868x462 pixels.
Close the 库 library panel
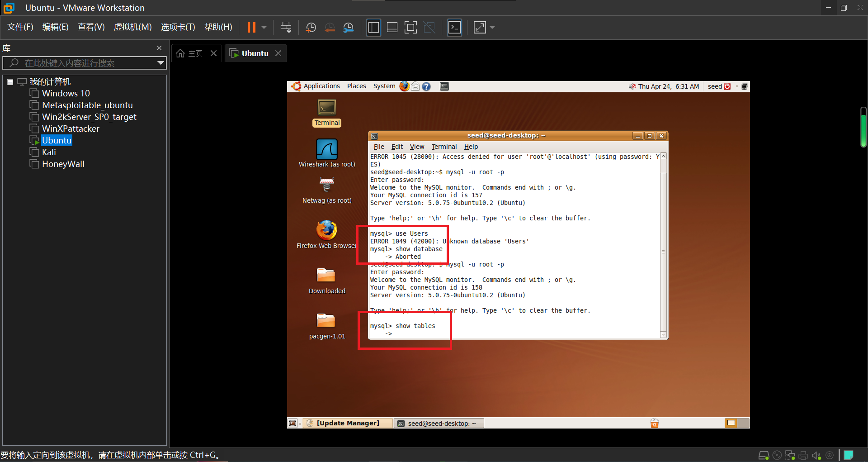pos(159,48)
